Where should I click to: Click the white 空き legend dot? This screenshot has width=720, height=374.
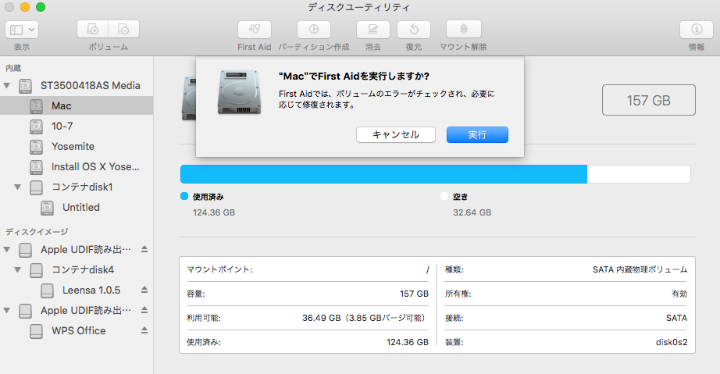click(444, 196)
